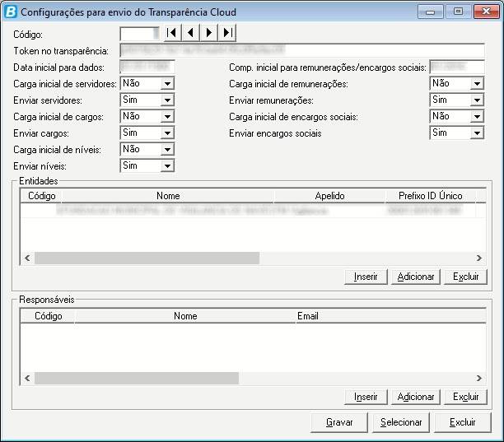
Task: Click Excluir under the Entidades table
Action: click(x=465, y=277)
